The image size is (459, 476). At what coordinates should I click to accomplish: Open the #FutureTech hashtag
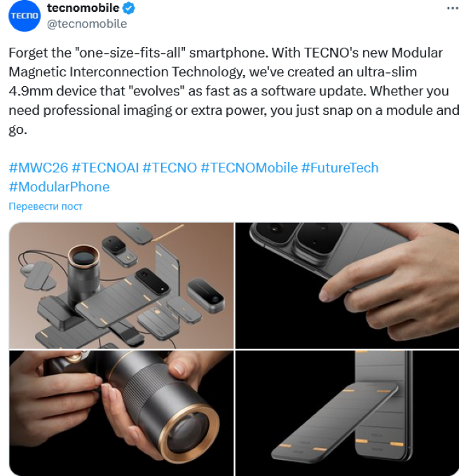click(x=340, y=168)
